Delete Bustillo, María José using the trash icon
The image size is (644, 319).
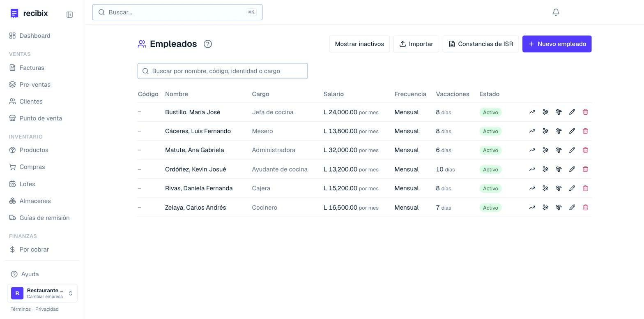585,112
